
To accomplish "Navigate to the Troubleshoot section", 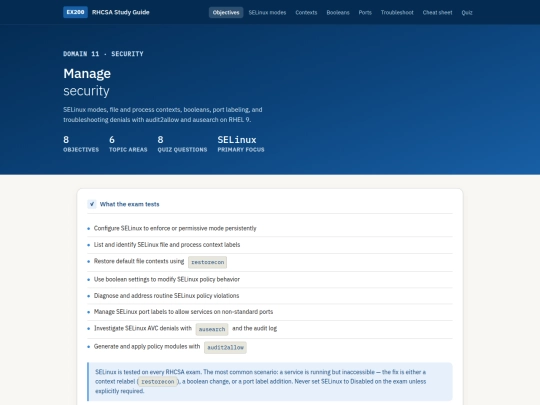I will (x=397, y=12).
